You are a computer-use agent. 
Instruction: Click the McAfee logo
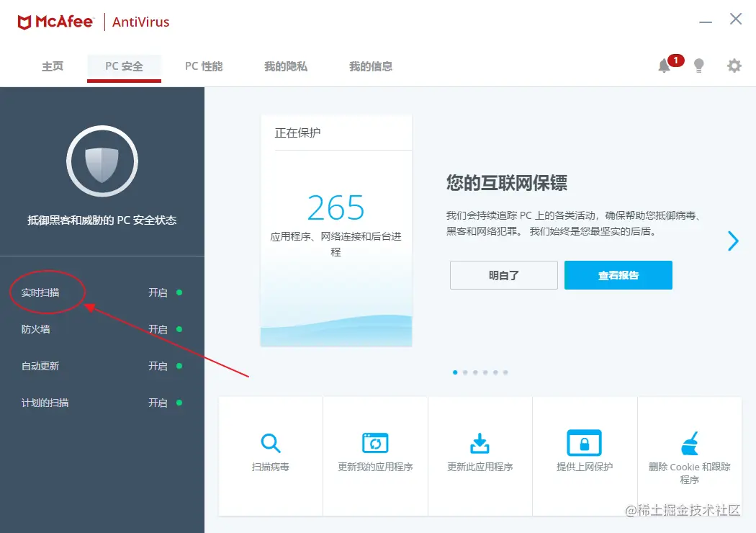pyautogui.click(x=55, y=22)
